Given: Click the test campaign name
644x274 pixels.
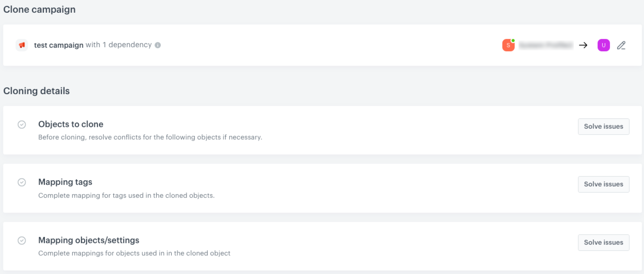Looking at the screenshot, I should tap(59, 45).
